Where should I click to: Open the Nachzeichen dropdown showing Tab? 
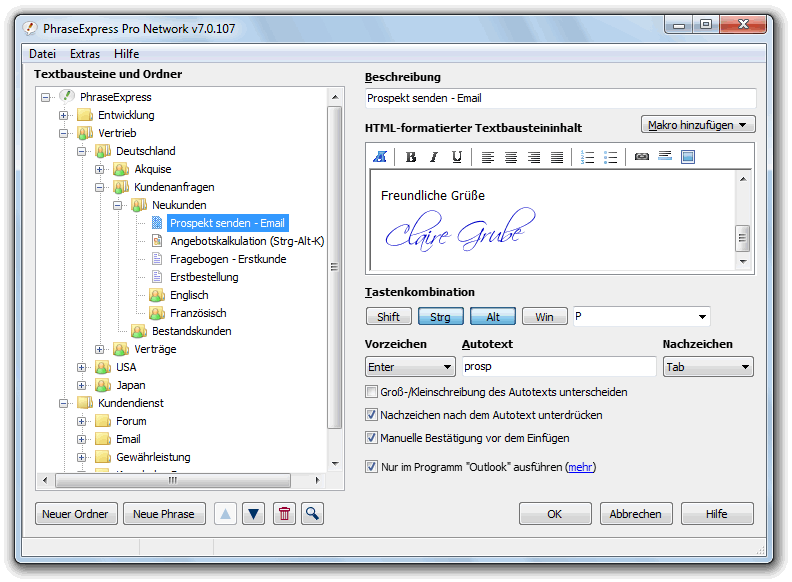[x=708, y=367]
